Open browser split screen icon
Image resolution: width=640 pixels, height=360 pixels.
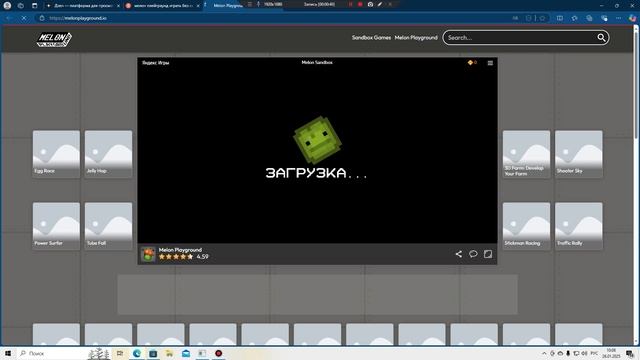coord(560,18)
